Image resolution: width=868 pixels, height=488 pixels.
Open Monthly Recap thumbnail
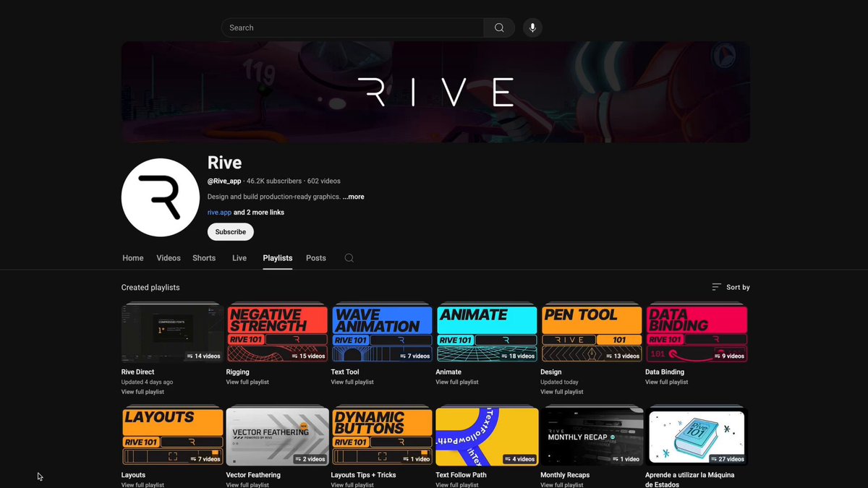592,437
